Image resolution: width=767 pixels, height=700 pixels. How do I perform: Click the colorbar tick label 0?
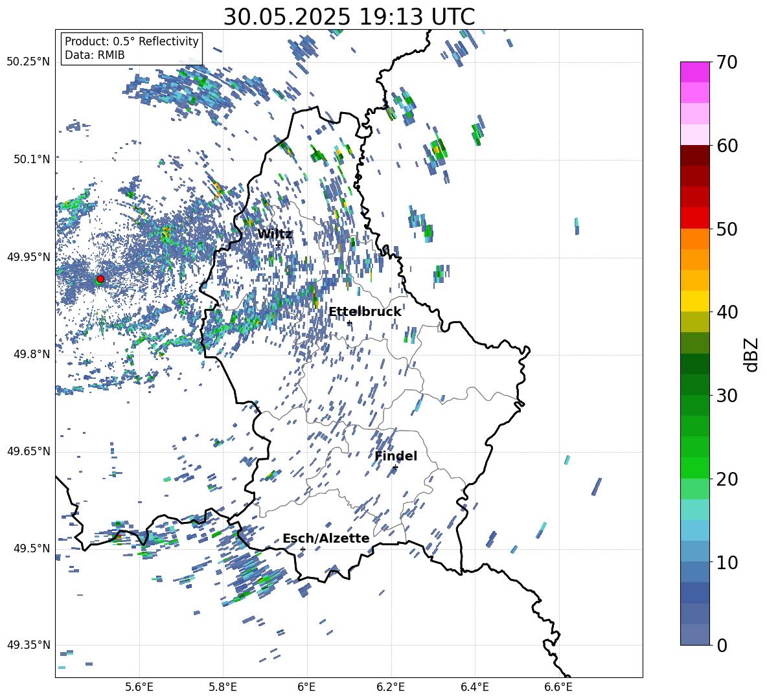coord(722,645)
